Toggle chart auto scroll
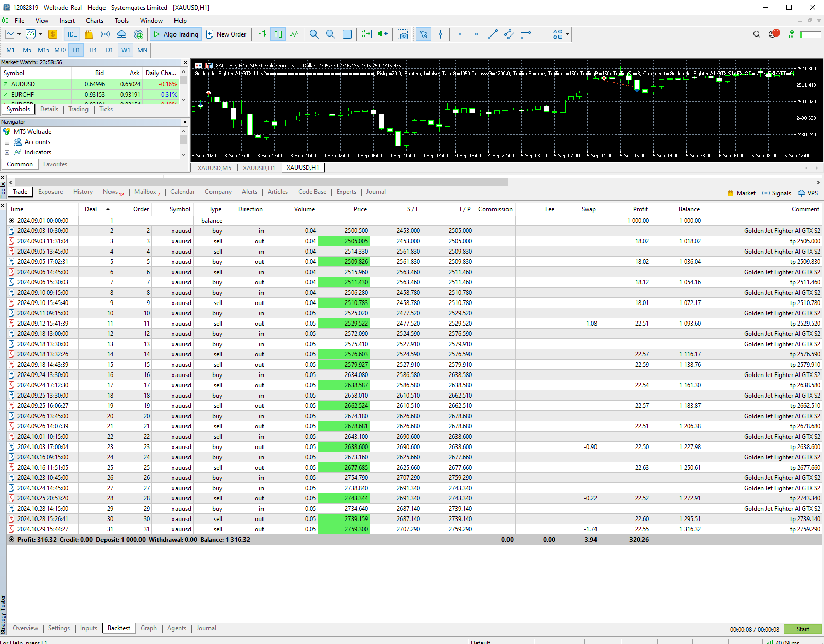The height and width of the screenshot is (644, 824). (365, 34)
